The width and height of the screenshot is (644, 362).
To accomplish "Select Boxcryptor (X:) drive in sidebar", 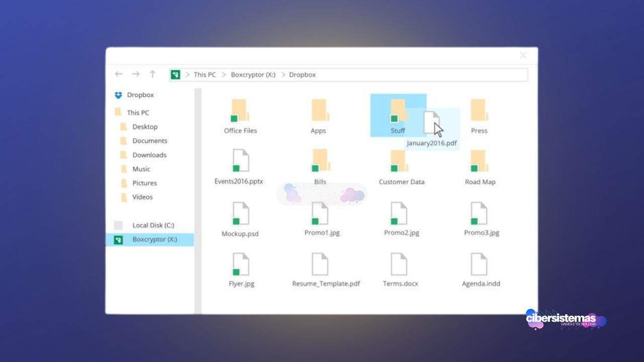I will pos(150,239).
